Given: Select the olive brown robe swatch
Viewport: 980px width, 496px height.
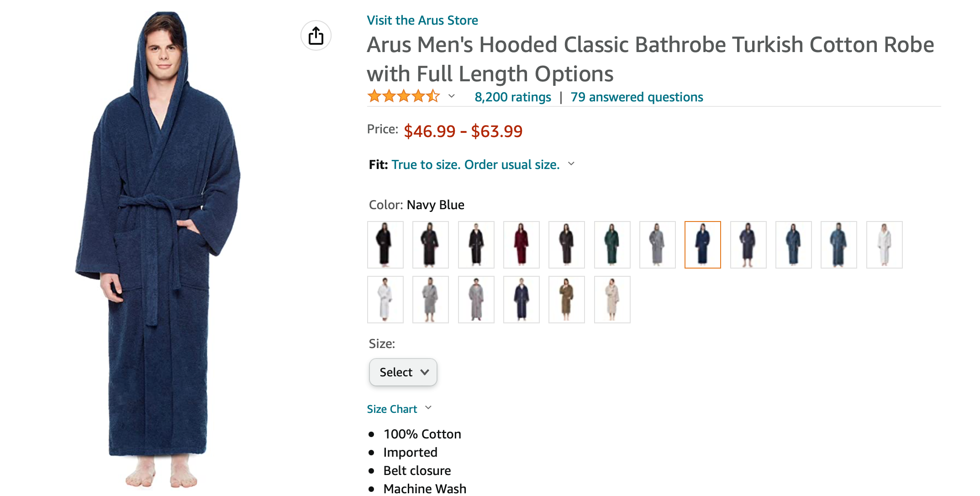Looking at the screenshot, I should point(567,300).
